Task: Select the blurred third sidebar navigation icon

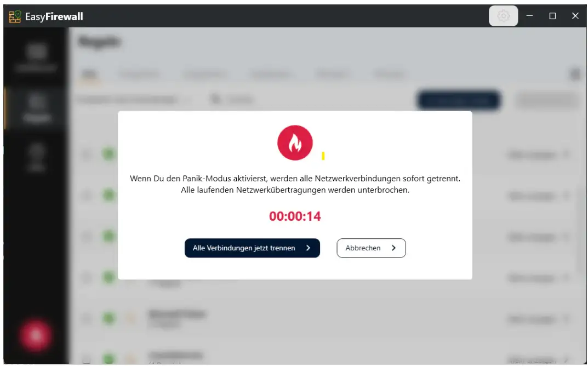Action: tap(36, 157)
